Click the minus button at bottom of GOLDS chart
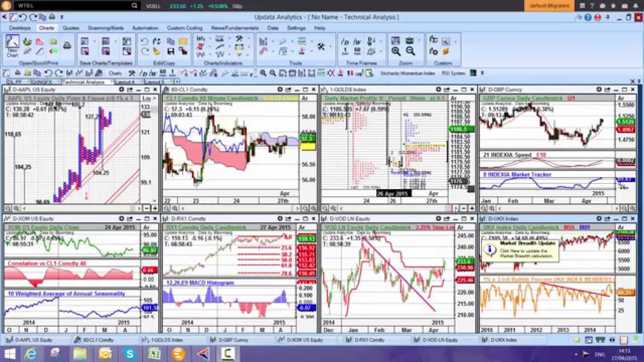Viewport: 644px width, 362px height. pyautogui.click(x=463, y=208)
